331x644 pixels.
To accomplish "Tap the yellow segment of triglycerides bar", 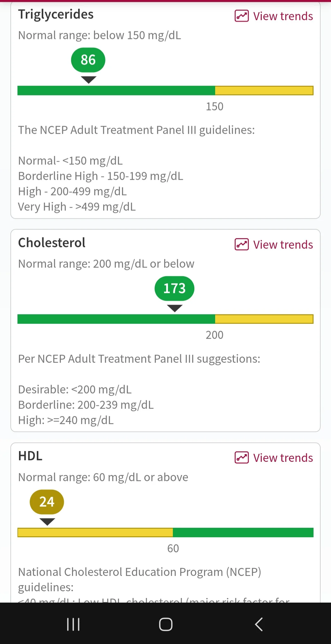I will pyautogui.click(x=264, y=90).
